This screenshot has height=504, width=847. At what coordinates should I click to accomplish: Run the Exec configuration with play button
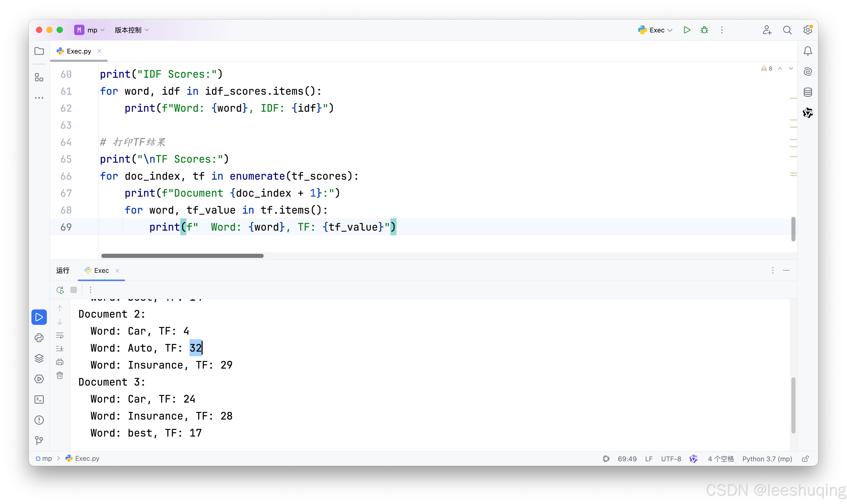coord(686,30)
